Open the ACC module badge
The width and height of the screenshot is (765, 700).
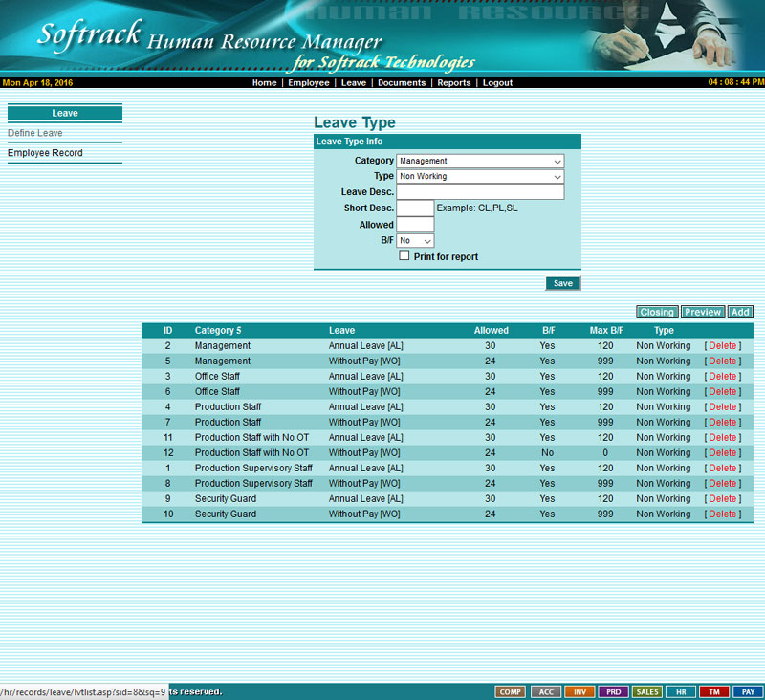[545, 691]
